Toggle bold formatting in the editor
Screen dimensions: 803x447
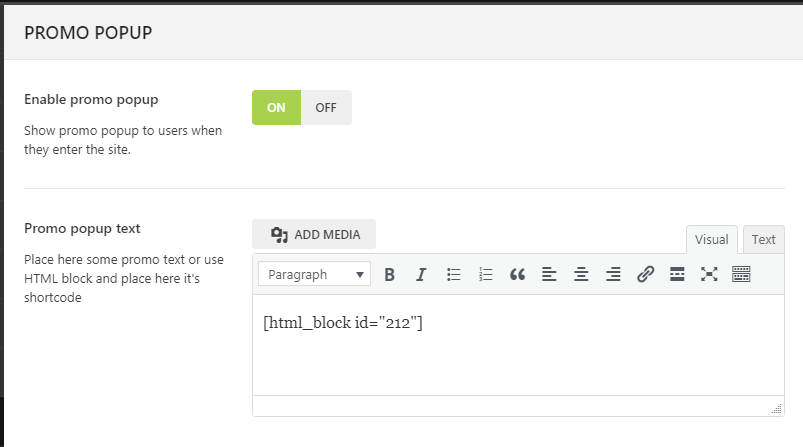click(390, 275)
